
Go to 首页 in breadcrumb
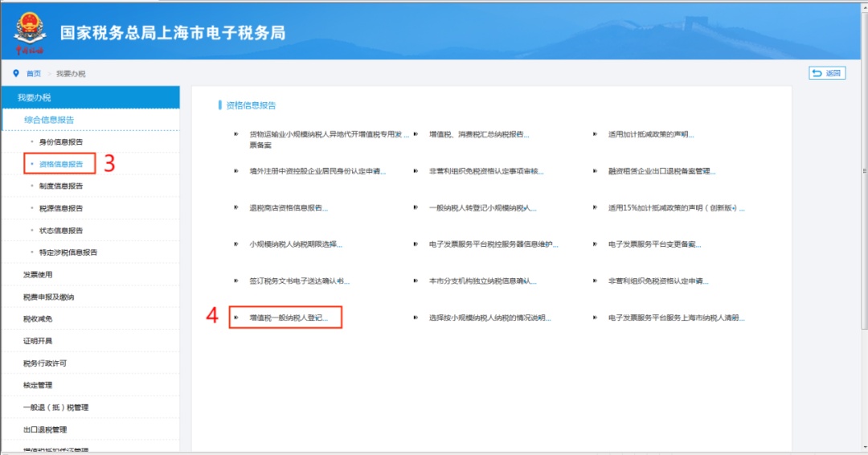34,74
